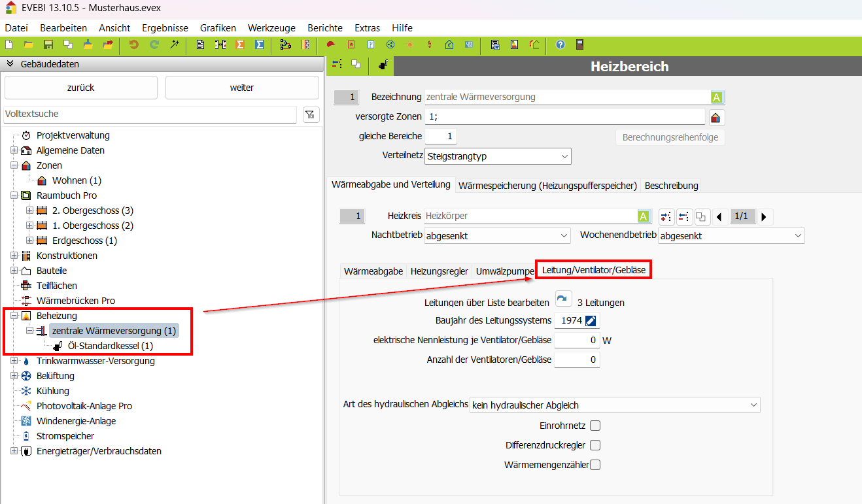Expand the Trinkwarmwasser-Versorgung tree node

pos(14,361)
